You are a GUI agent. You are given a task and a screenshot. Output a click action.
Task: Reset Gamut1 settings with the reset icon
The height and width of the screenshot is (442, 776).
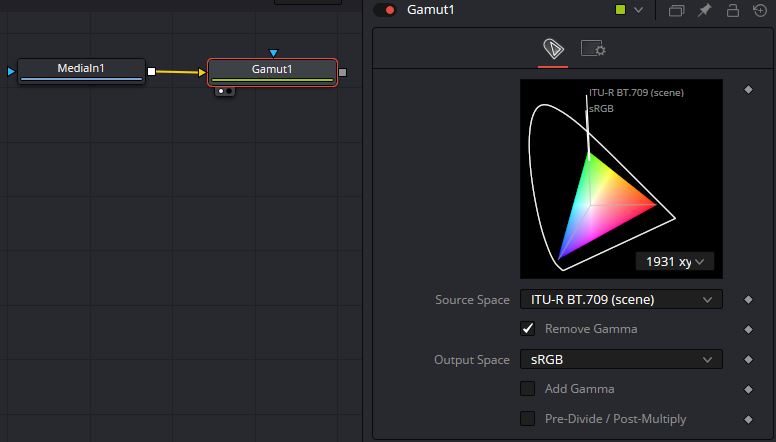(x=760, y=10)
